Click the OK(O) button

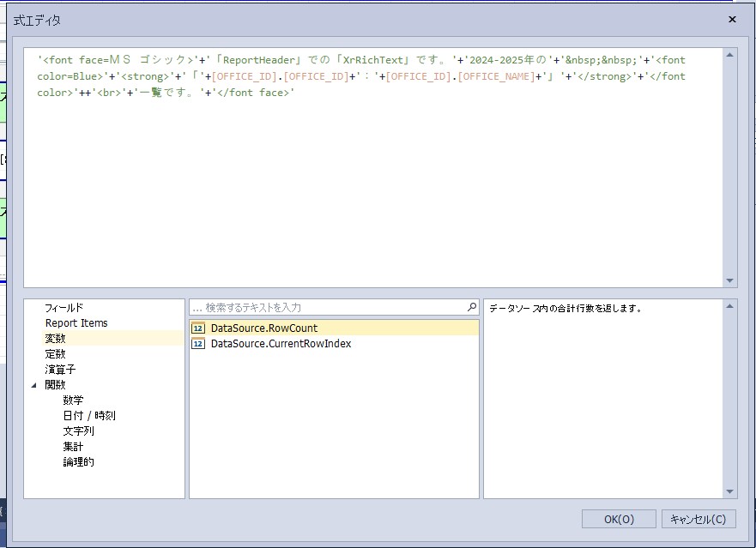pyautogui.click(x=619, y=519)
